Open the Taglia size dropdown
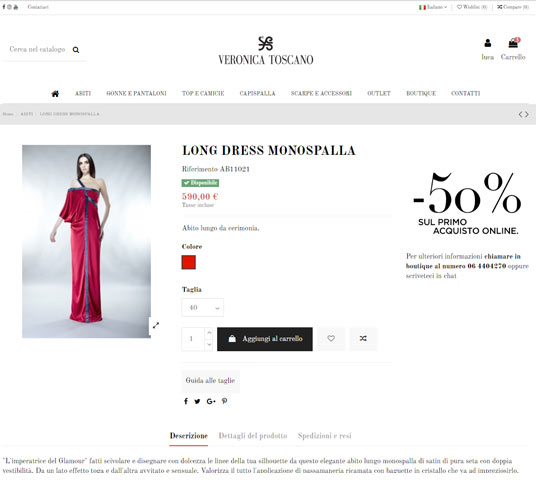The image size is (536, 480). point(202,307)
